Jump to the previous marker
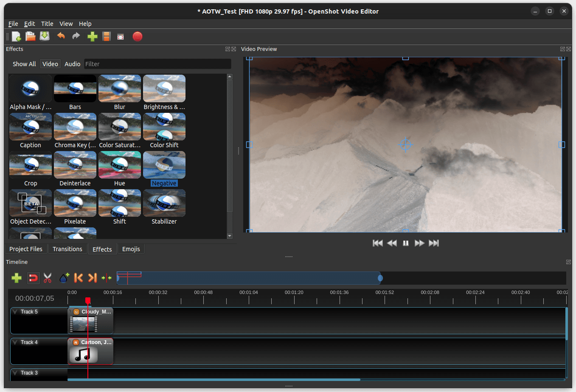 click(x=78, y=278)
